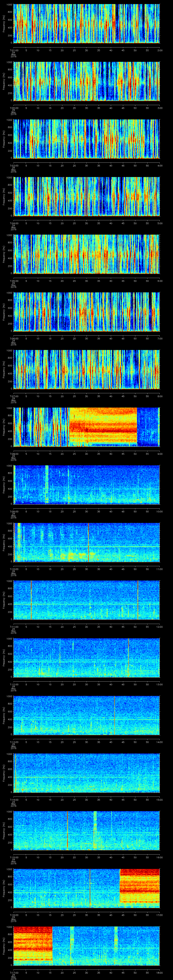Image resolution: width=173 pixels, height=980 pixels.
Task: Click the cyan vertical band in 7:09:00 spectrogram
Action: (47, 484)
